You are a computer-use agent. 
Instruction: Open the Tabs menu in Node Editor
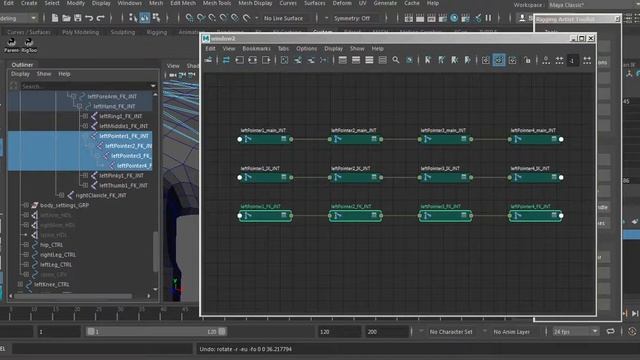point(283,49)
